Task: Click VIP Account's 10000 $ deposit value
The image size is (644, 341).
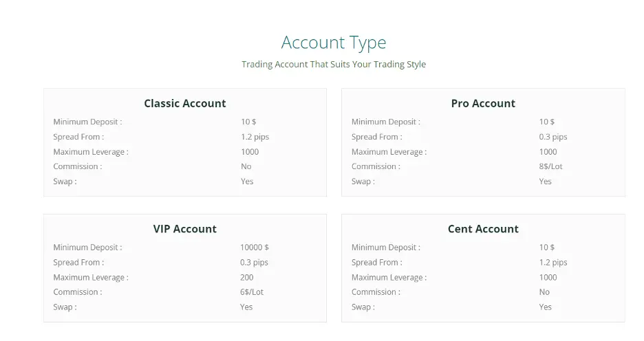Action: coord(255,247)
